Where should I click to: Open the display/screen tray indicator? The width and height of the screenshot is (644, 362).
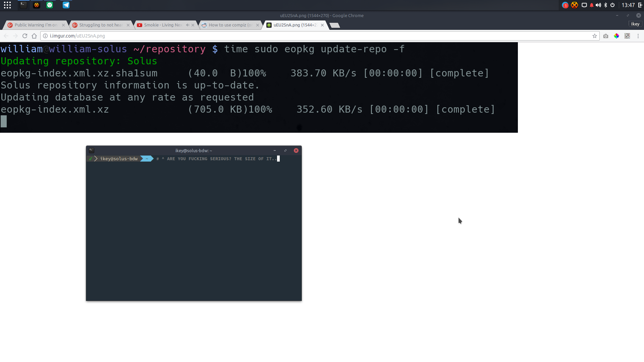click(584, 5)
